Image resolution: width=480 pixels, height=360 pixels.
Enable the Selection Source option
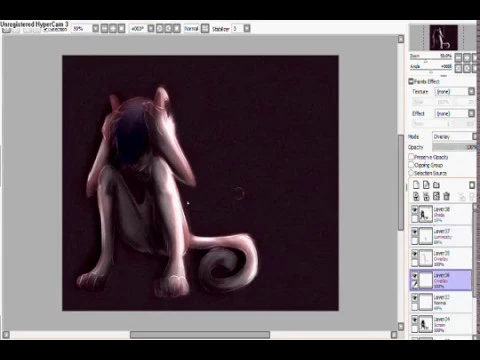click(411, 173)
